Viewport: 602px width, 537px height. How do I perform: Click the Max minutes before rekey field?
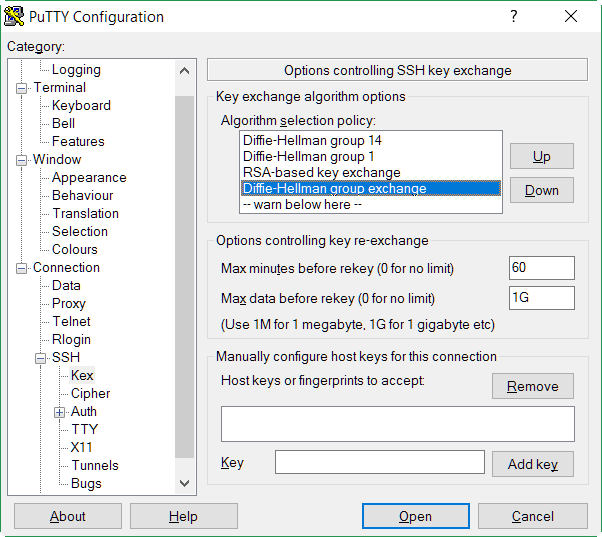coord(541,268)
